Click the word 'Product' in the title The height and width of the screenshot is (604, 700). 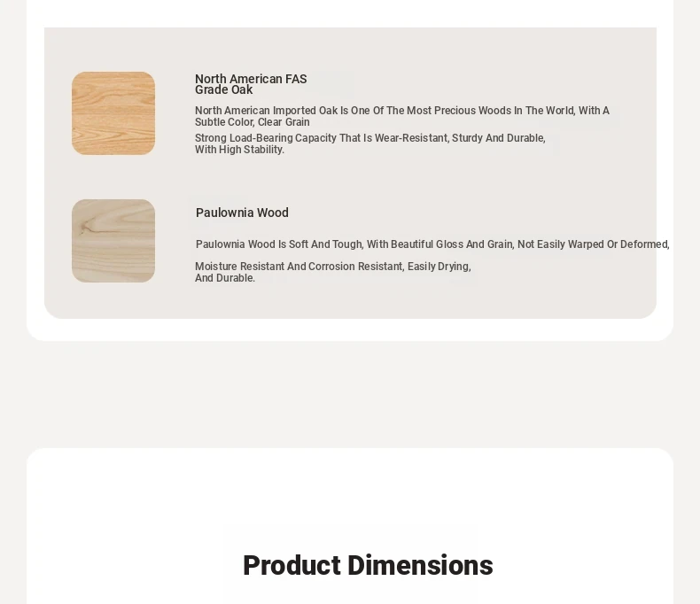click(x=292, y=565)
